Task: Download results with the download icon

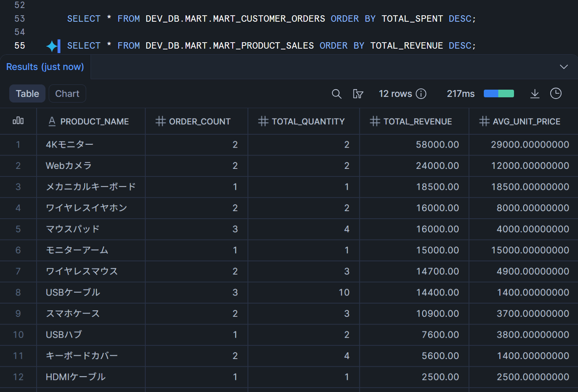Action: (x=535, y=94)
